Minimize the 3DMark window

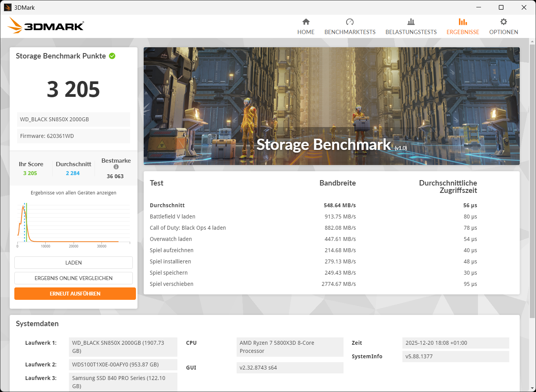click(x=479, y=7)
